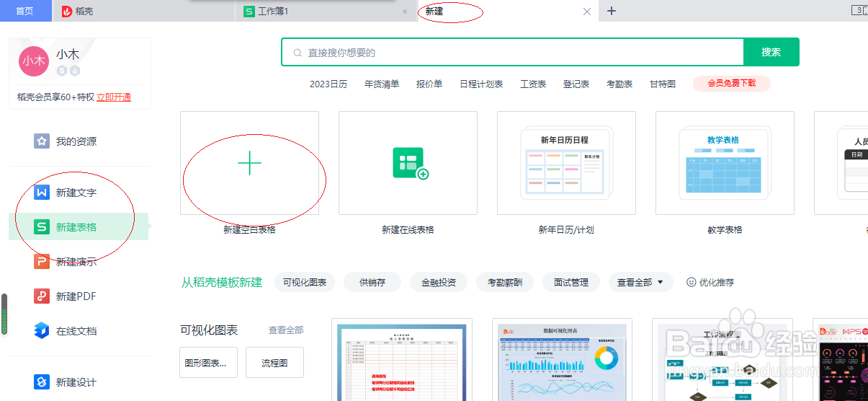Click the 报价单 search suggestion
The image size is (868, 401).
(x=429, y=84)
